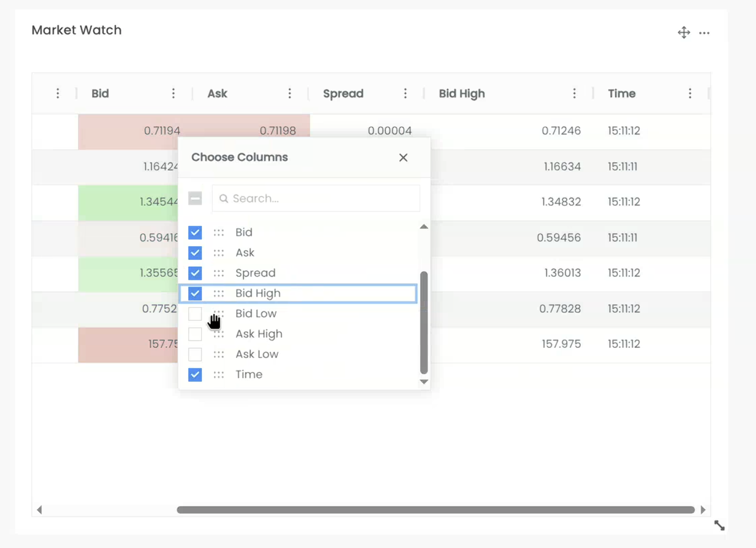Uncheck the Bid column checkbox
The image size is (756, 548).
(195, 232)
